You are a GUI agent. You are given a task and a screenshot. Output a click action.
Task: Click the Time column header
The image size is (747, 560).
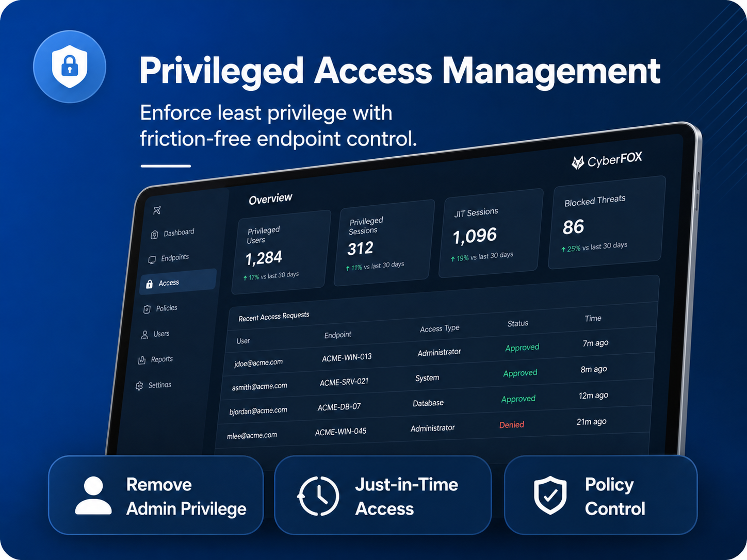(593, 318)
